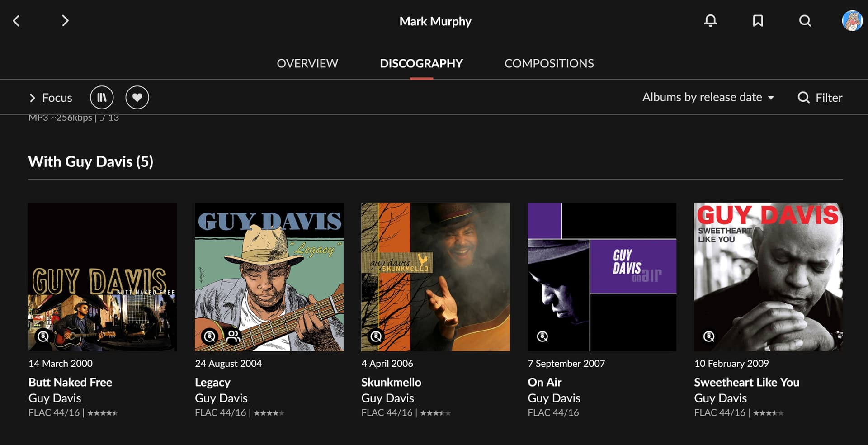Expand the Focus panel
Screen dimensions: 868x445
(x=51, y=98)
